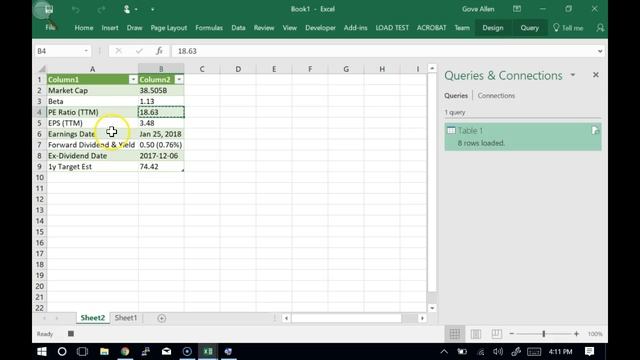
Task: Open the View ribbon tab
Action: (x=289, y=28)
